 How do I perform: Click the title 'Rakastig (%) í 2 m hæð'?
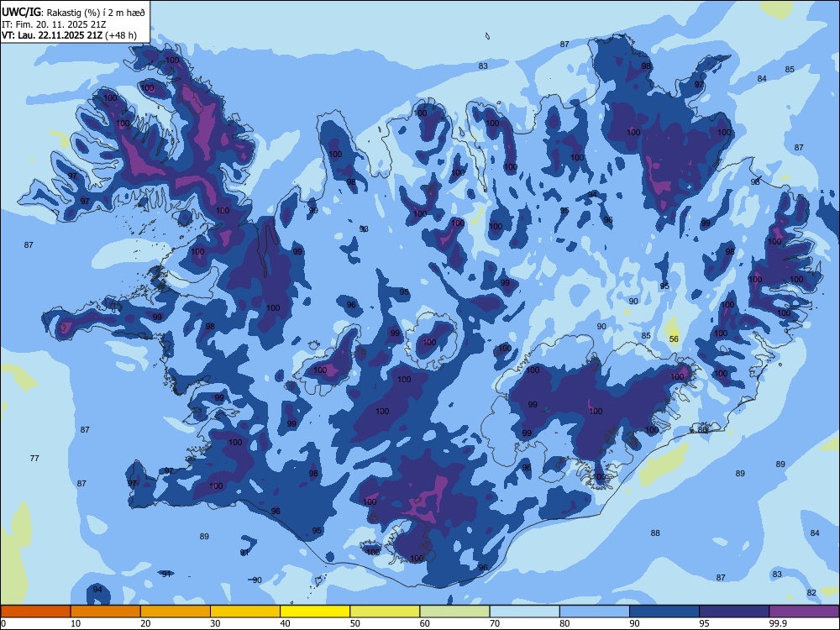coord(97,13)
